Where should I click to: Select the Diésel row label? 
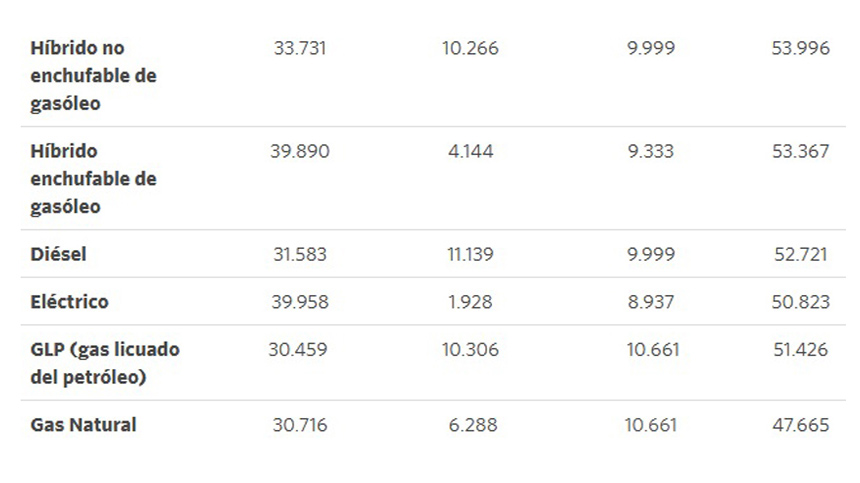58,254
